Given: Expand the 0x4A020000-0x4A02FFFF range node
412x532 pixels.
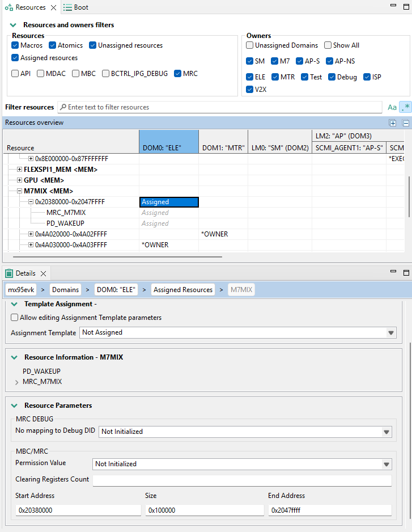Looking at the screenshot, I should [x=31, y=234].
